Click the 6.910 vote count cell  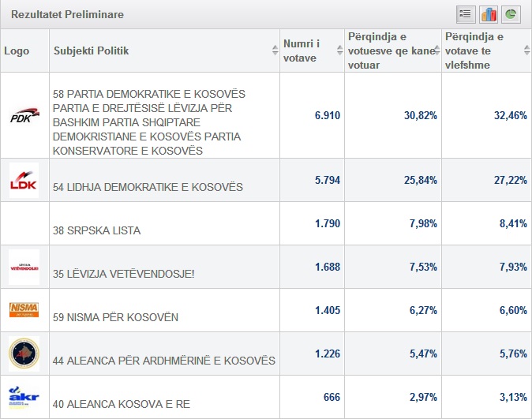pyautogui.click(x=327, y=115)
